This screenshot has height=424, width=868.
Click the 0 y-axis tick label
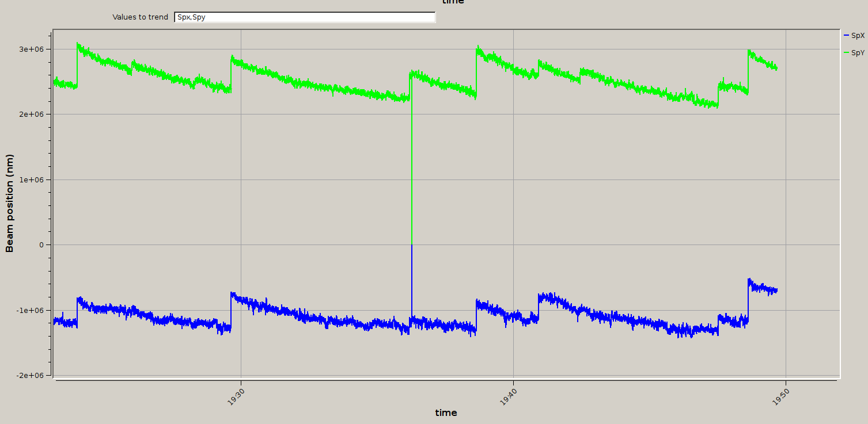(x=41, y=245)
